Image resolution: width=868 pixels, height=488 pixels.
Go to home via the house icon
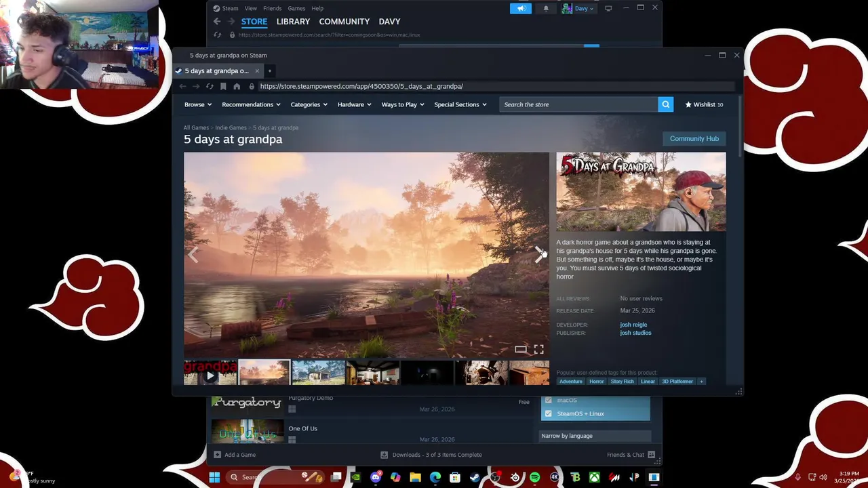pos(237,86)
